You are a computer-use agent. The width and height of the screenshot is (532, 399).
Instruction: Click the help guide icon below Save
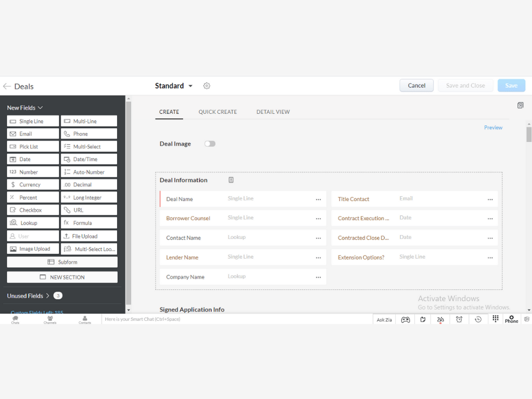520,105
